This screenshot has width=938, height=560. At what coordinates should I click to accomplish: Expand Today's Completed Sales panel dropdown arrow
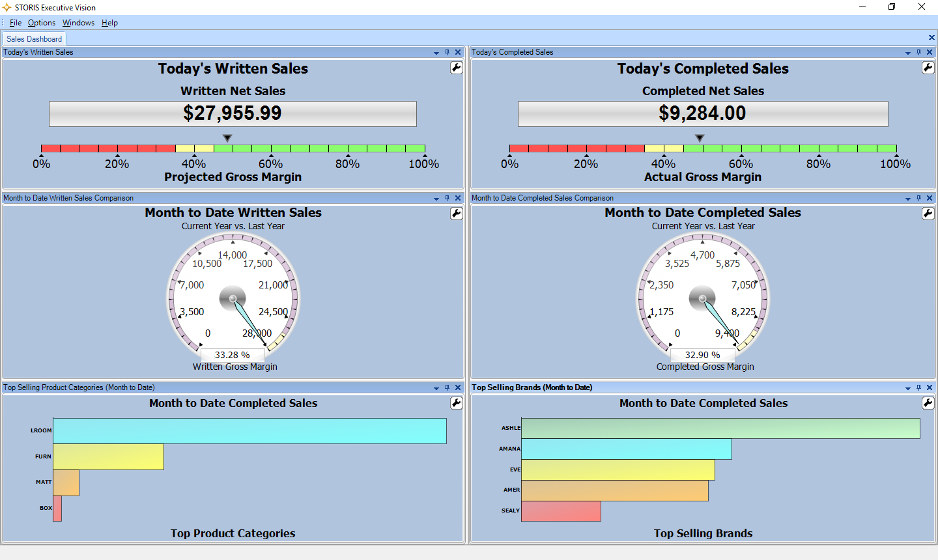click(x=908, y=53)
